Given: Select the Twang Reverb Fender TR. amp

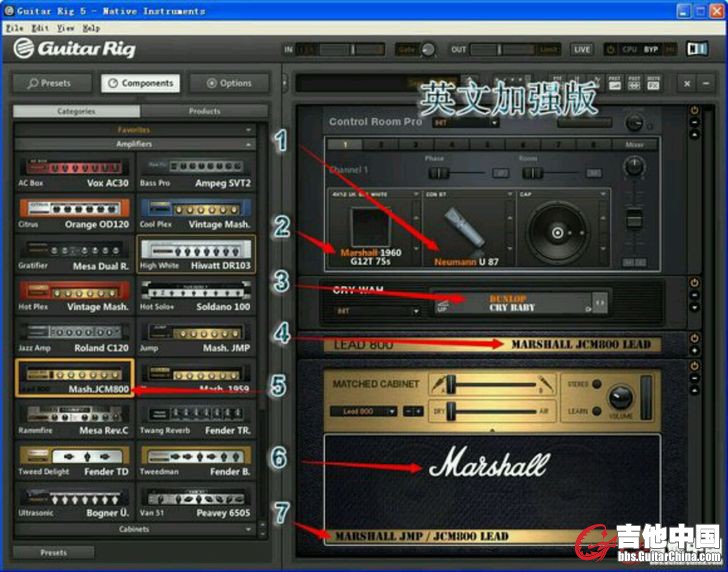Looking at the screenshot, I should 195,419.
